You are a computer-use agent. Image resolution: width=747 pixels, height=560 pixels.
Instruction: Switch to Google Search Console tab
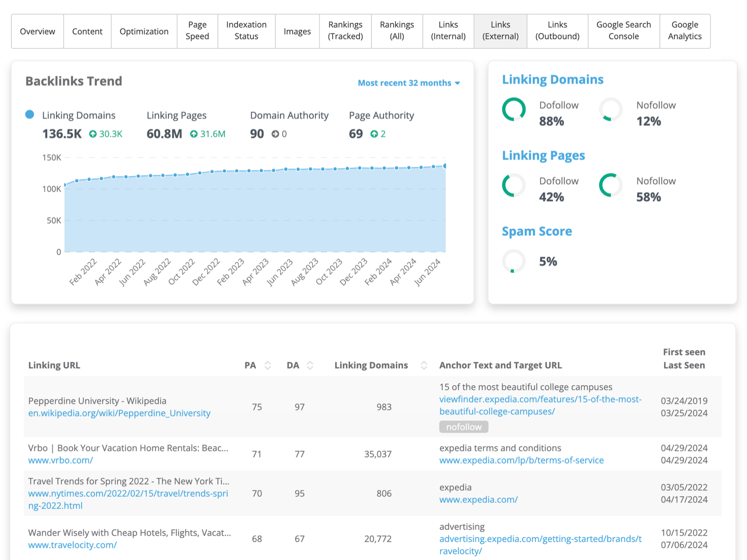tap(624, 32)
